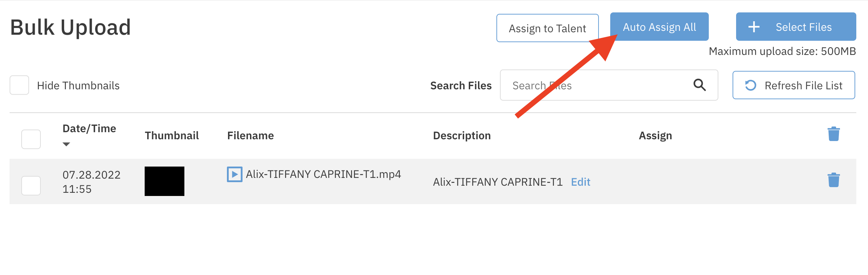Delete all files via header trash icon
Screen dimensions: 868x275
834,134
